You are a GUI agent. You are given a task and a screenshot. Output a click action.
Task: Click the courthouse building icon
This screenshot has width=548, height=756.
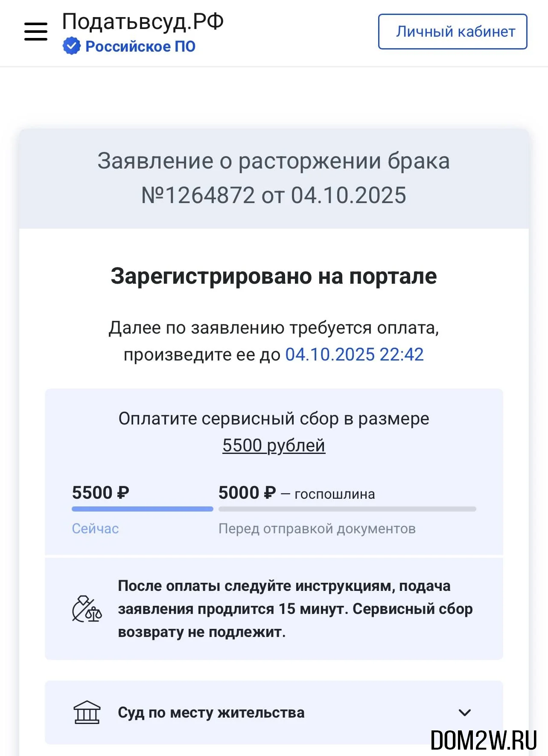click(x=87, y=712)
